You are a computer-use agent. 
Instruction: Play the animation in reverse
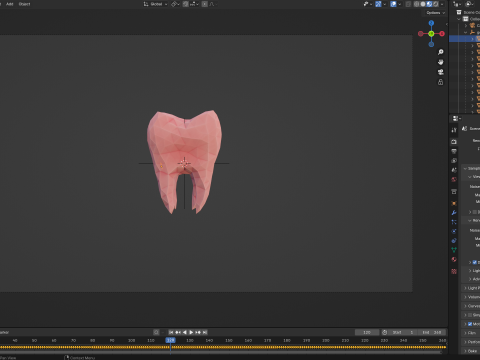coord(185,332)
